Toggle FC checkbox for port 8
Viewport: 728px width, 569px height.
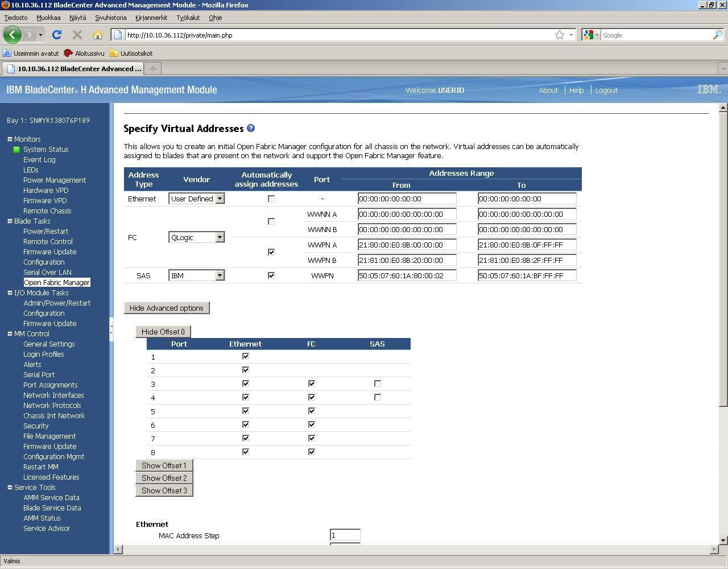312,452
